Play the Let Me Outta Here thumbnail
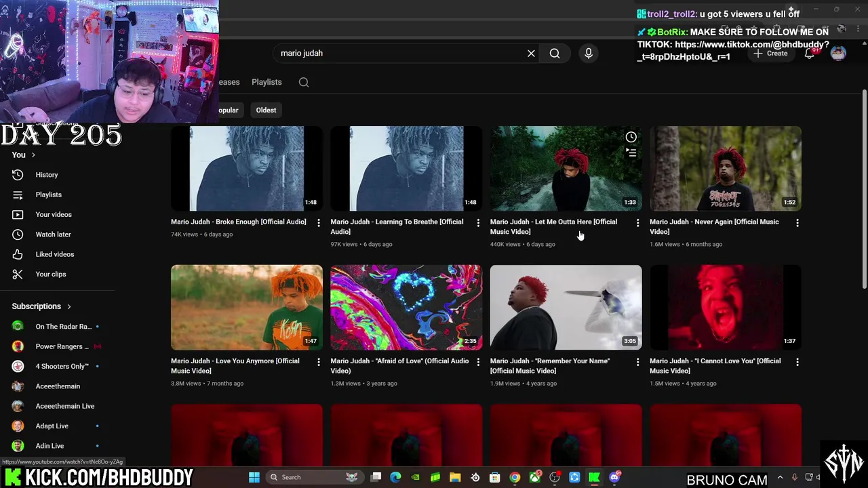Screen dimensions: 868x488 (x=566, y=168)
